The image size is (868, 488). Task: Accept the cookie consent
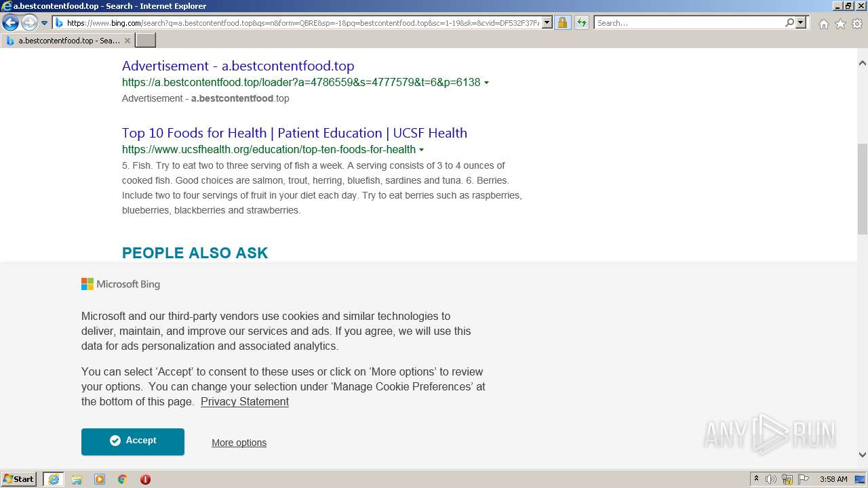tap(133, 441)
